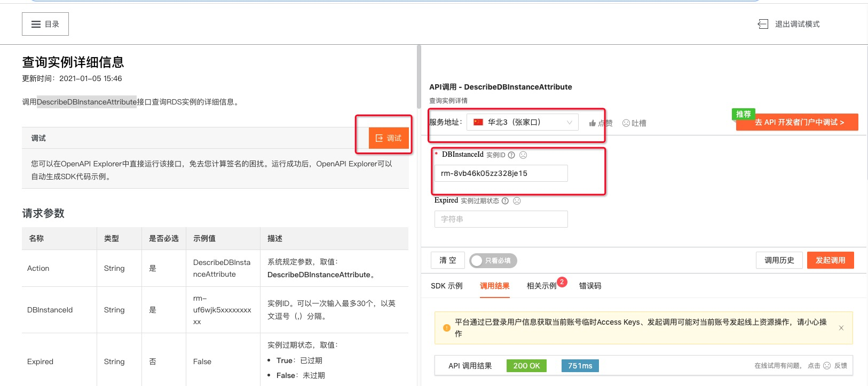Screen dimensions: 868x386
Task: Click the rm–uf6wjk5xxxxxxxxx example value
Action: click(222, 310)
